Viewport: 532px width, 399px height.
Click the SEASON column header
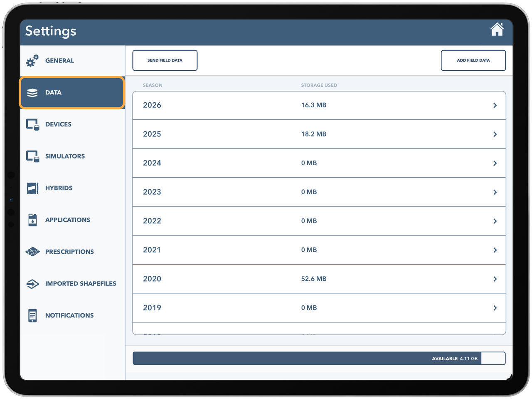click(x=153, y=85)
